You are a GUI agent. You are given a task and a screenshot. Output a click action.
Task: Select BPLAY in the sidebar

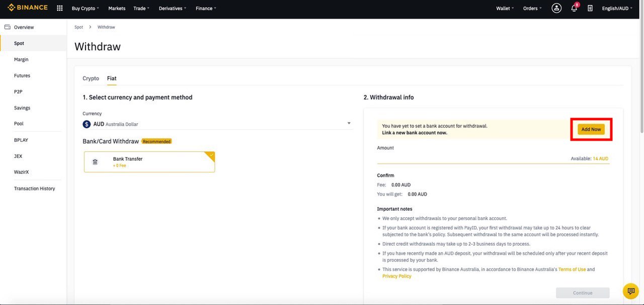(x=33, y=140)
